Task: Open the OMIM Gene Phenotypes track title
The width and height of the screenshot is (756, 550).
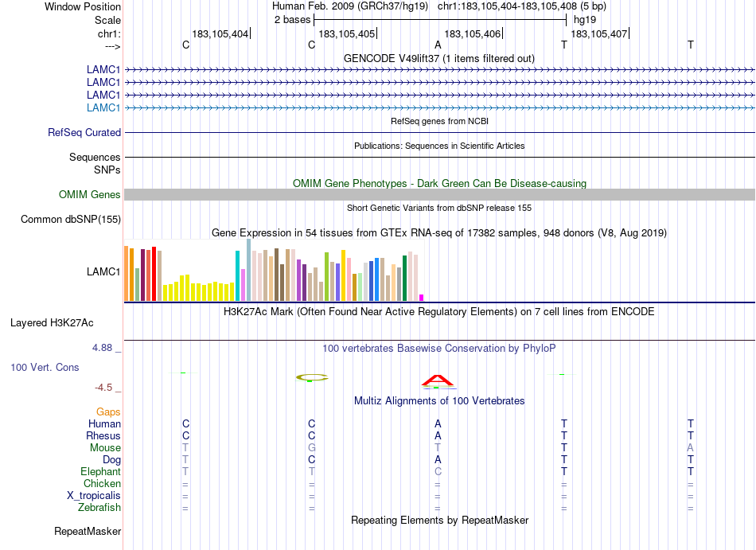Action: tap(439, 183)
